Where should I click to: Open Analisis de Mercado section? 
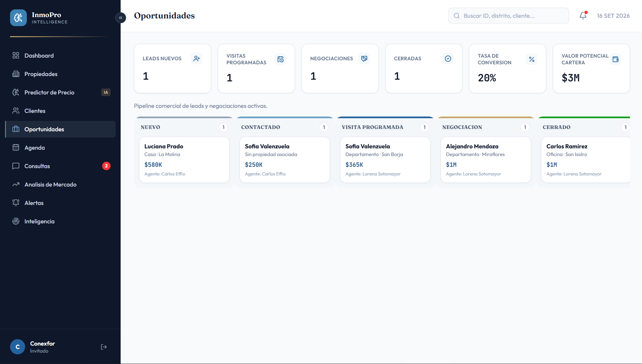[x=60, y=185]
